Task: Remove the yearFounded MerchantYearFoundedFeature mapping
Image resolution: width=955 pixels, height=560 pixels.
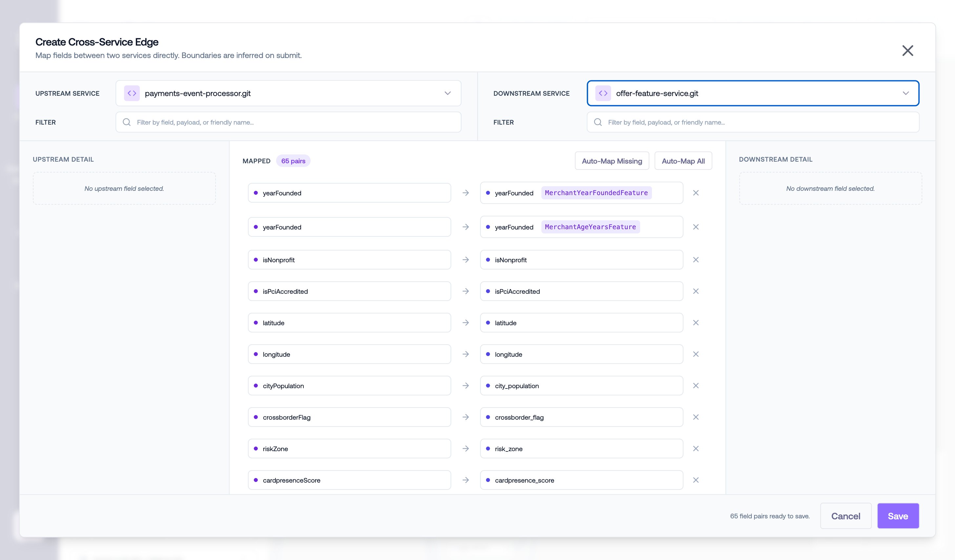Action: click(695, 193)
